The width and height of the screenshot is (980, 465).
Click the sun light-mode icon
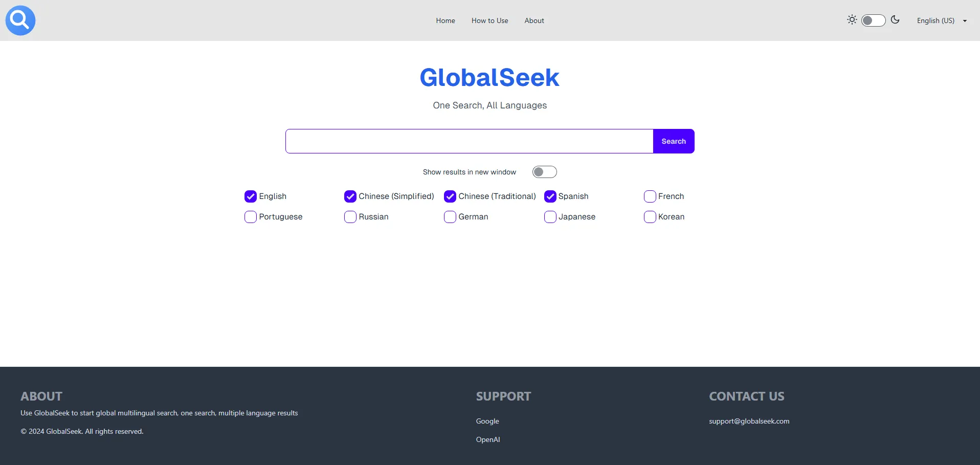(x=852, y=20)
